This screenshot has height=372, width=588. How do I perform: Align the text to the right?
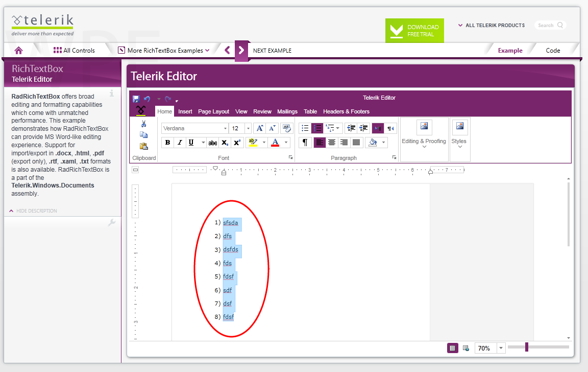pyautogui.click(x=344, y=143)
